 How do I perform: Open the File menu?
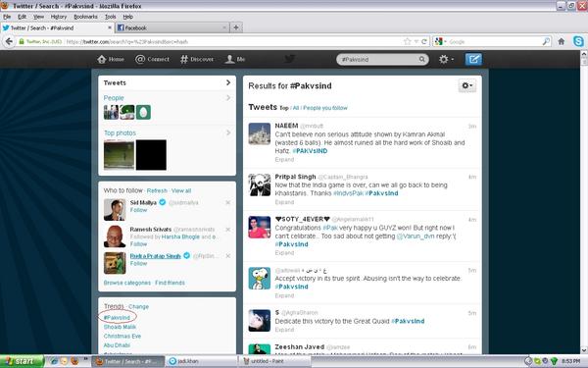7,17
